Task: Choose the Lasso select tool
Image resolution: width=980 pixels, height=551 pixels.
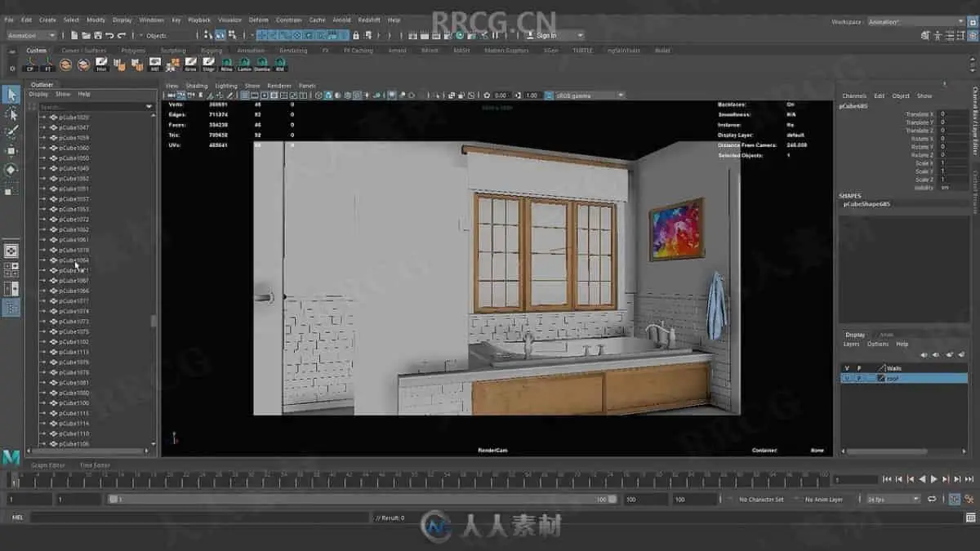Action: pyautogui.click(x=11, y=114)
